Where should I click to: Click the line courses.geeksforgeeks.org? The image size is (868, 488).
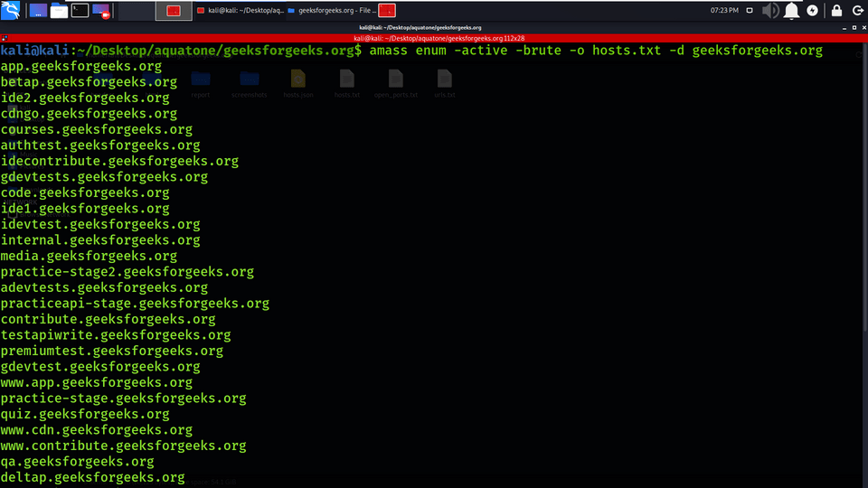click(x=97, y=129)
